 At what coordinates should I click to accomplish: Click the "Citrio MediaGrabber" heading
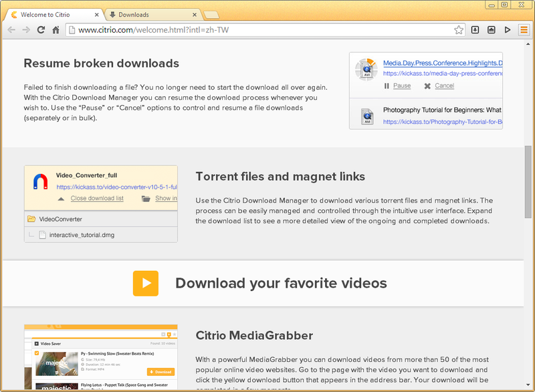point(254,335)
